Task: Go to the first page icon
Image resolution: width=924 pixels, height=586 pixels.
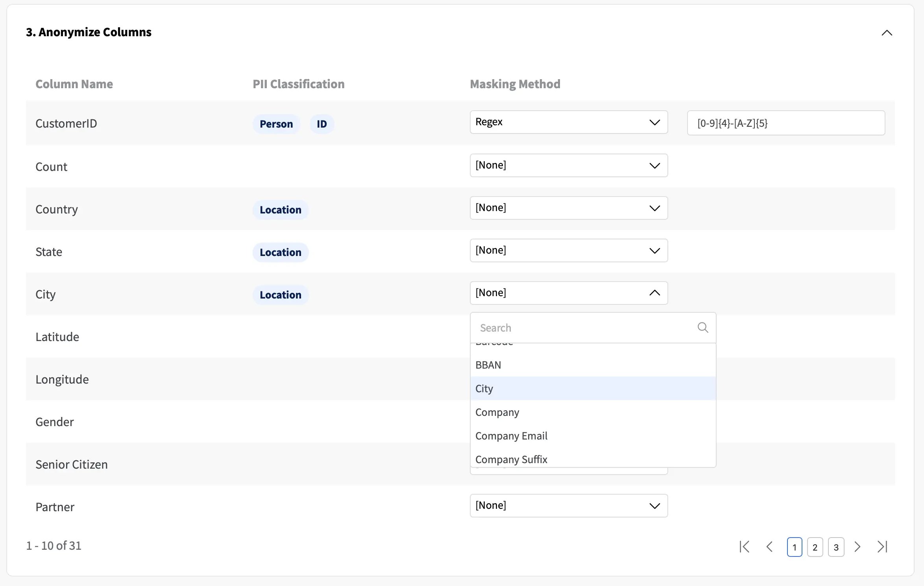Action: [x=744, y=547]
